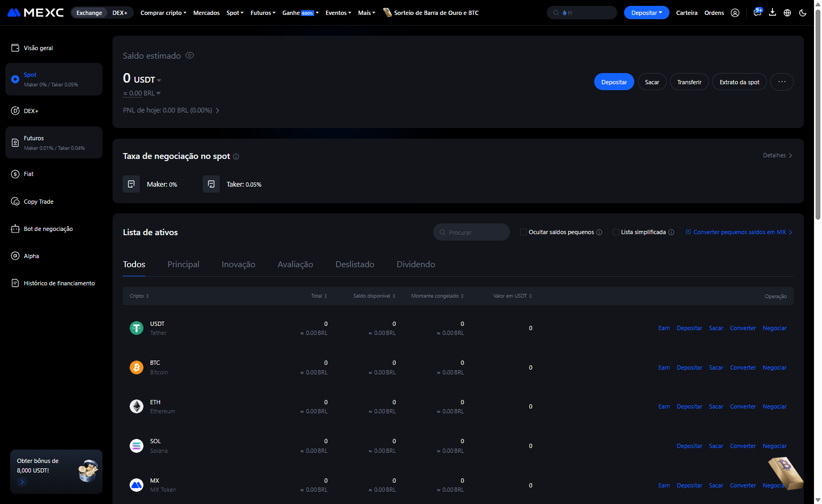
Task: Enable the Ocultar saldos pequenos checkbox
Action: coord(523,232)
